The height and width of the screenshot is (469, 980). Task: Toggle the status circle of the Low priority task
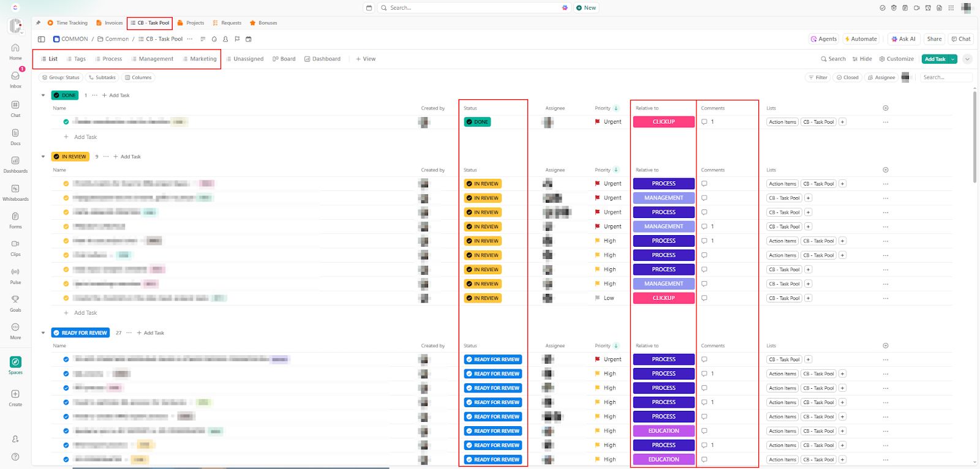pyautogui.click(x=66, y=298)
